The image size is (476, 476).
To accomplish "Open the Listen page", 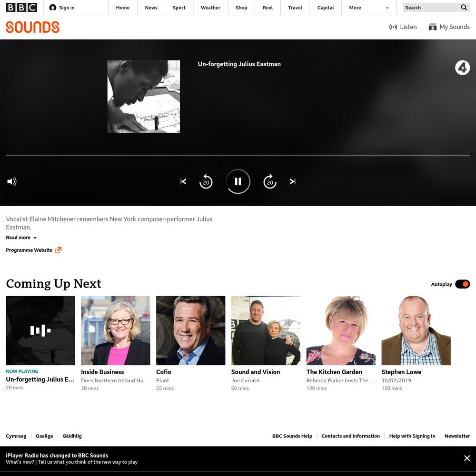I will coord(403,27).
